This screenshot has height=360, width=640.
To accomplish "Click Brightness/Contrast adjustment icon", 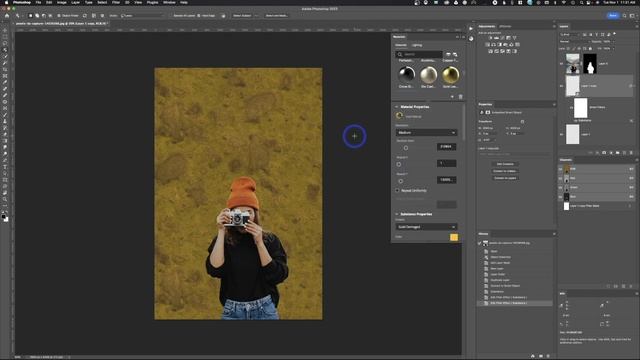I will pyautogui.click(x=491, y=38).
